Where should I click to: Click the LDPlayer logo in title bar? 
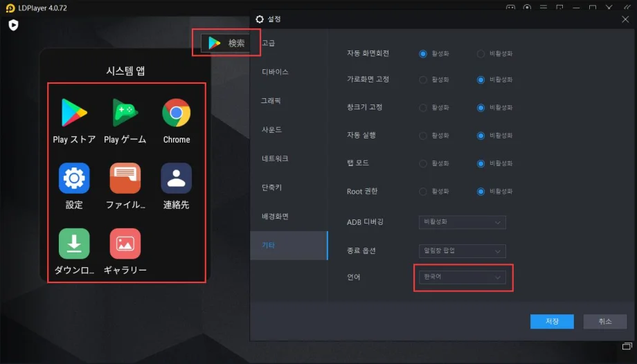pos(10,8)
